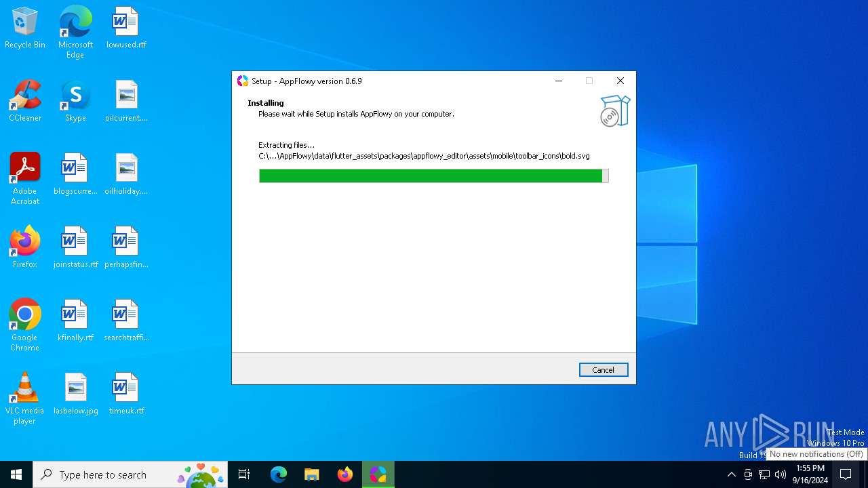Click the 'Installing' heading in Setup
868x488 pixels.
266,103
